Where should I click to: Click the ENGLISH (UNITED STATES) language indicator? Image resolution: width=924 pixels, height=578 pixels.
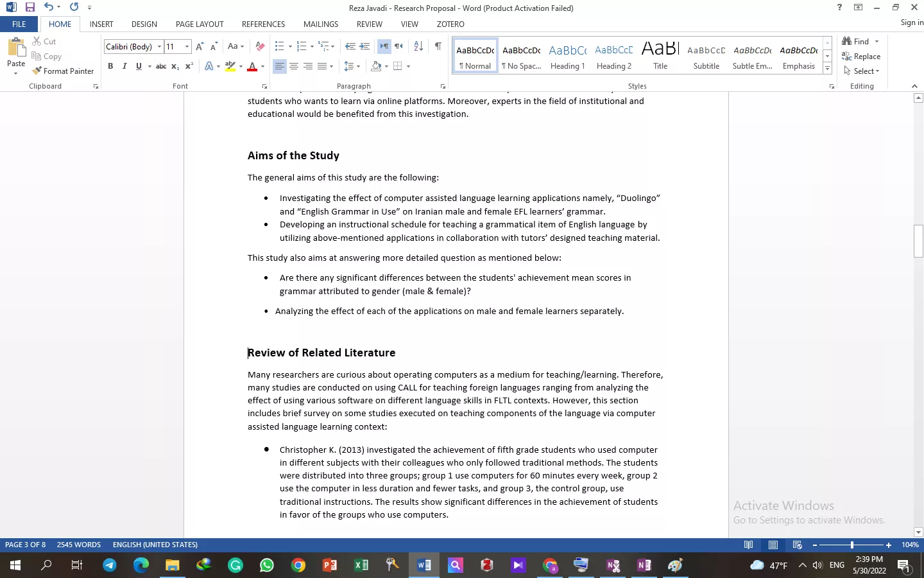tap(155, 545)
